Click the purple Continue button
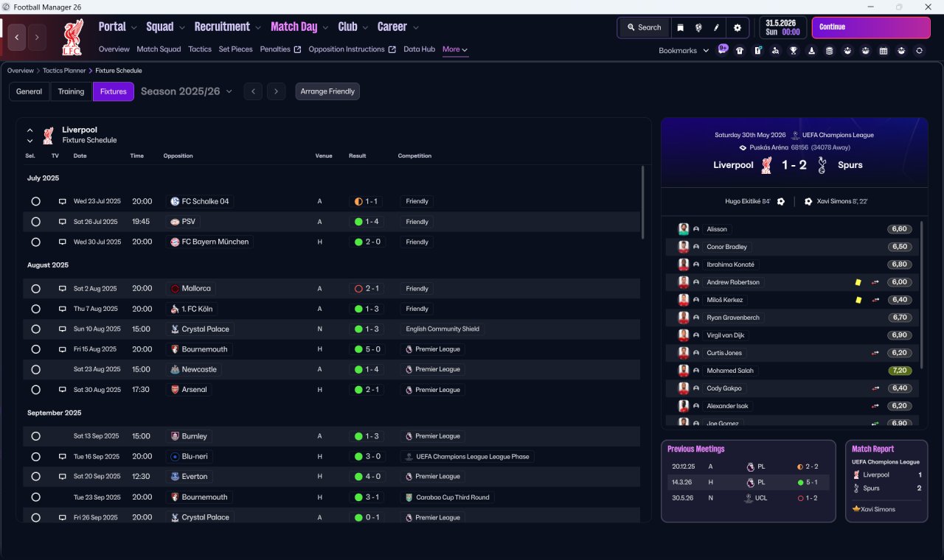Viewport: 944px width, 560px height. click(871, 27)
